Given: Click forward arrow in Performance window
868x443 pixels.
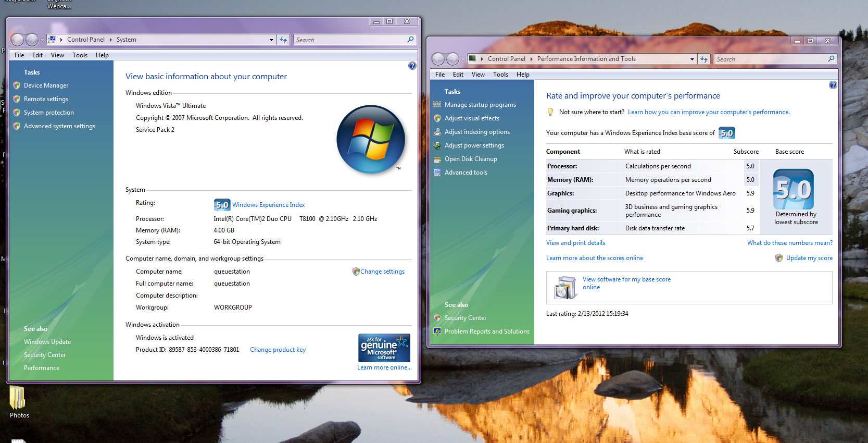Looking at the screenshot, I should [453, 59].
